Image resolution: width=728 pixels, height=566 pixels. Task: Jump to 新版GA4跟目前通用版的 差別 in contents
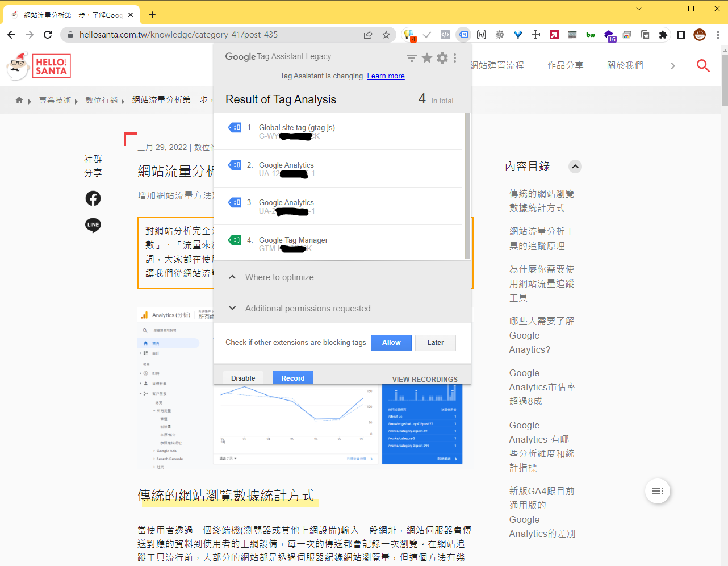(x=542, y=512)
